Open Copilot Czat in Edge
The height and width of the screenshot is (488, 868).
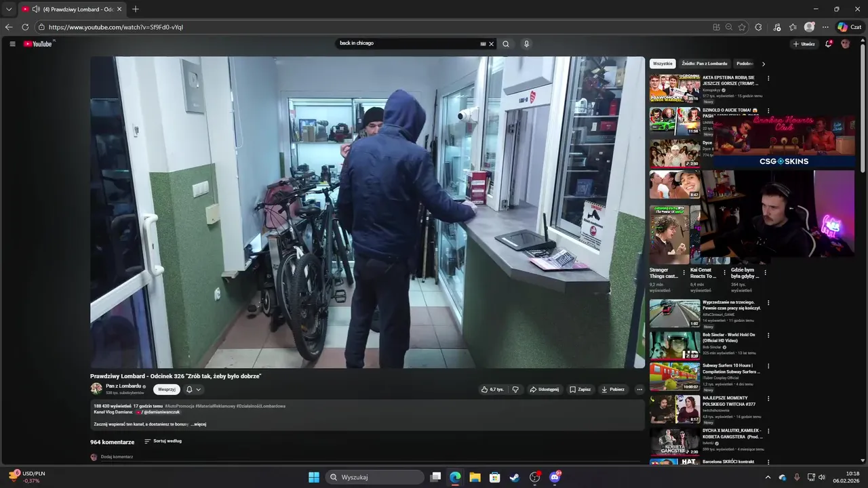click(850, 27)
